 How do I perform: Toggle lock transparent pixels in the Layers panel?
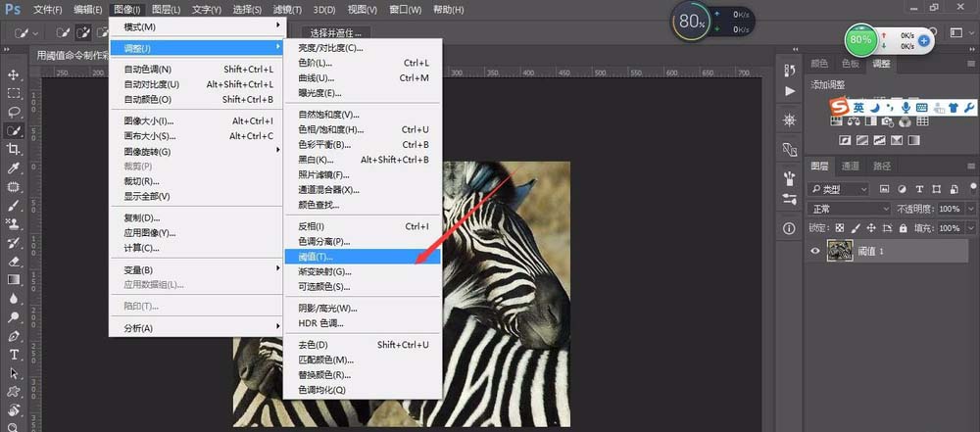pos(838,228)
